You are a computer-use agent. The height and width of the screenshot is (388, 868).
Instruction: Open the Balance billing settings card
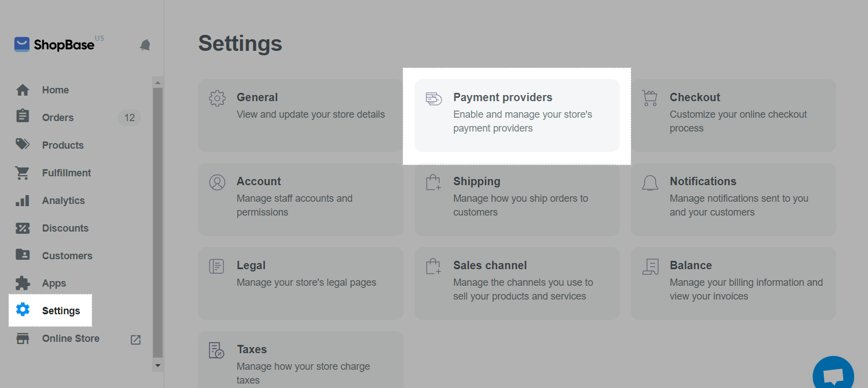click(733, 284)
